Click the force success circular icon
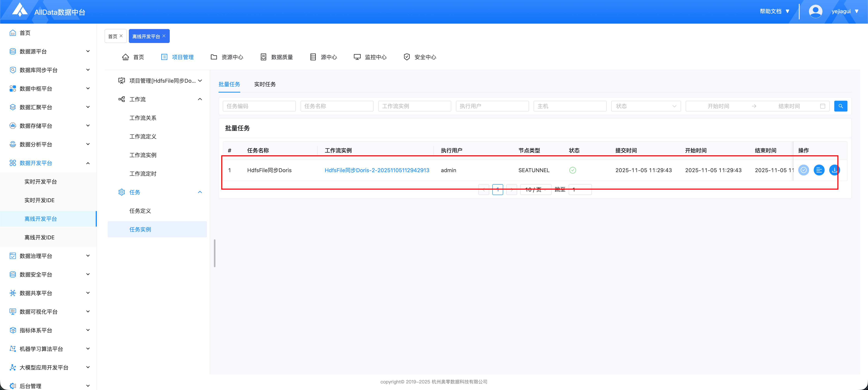The width and height of the screenshot is (868, 390). (803, 170)
